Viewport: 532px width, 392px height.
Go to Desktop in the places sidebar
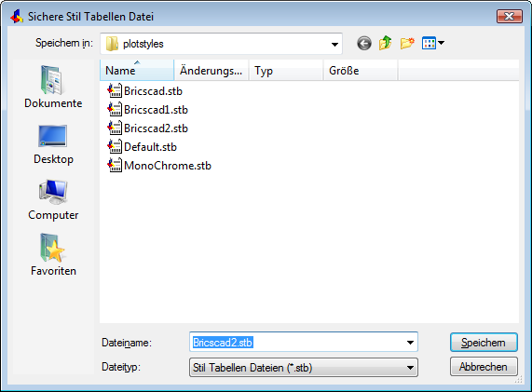tap(53, 144)
